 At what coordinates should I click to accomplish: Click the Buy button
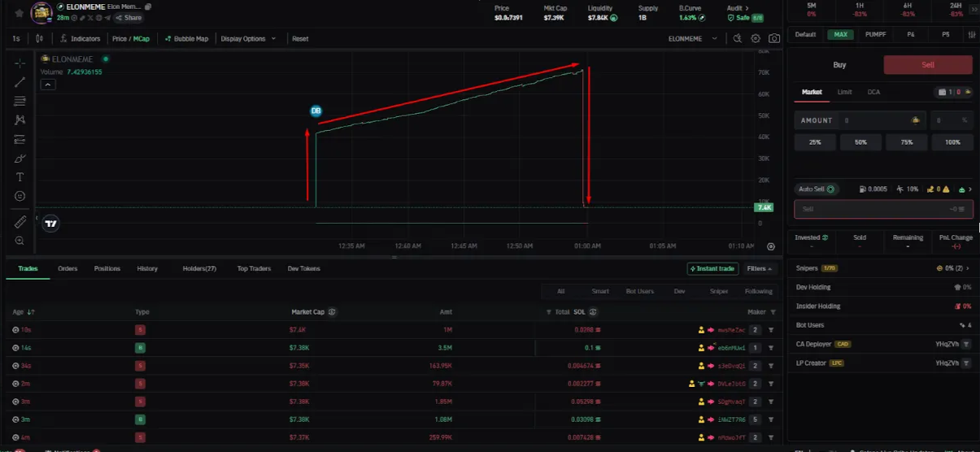pos(839,65)
